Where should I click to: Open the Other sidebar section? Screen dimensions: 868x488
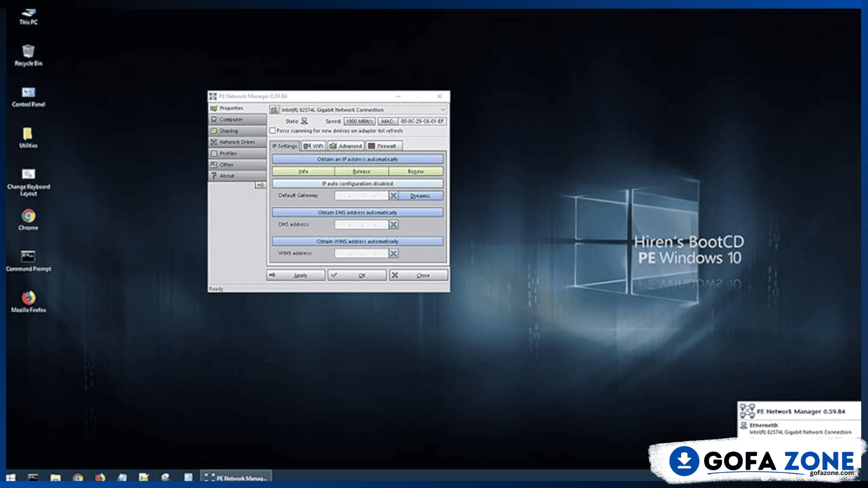point(237,164)
